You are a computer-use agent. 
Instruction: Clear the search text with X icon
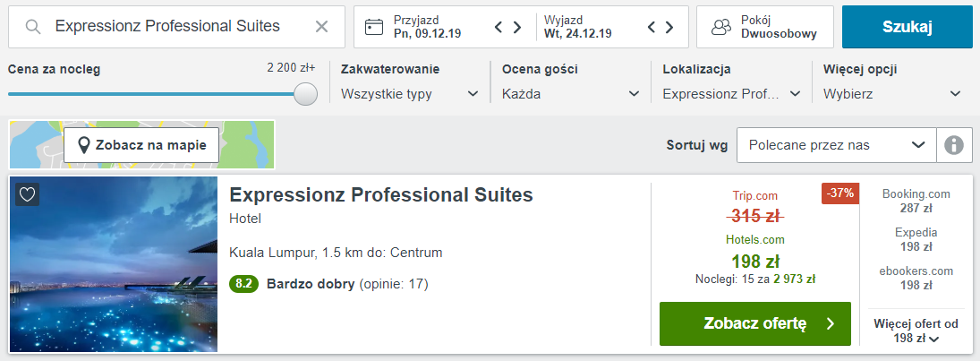pyautogui.click(x=321, y=26)
